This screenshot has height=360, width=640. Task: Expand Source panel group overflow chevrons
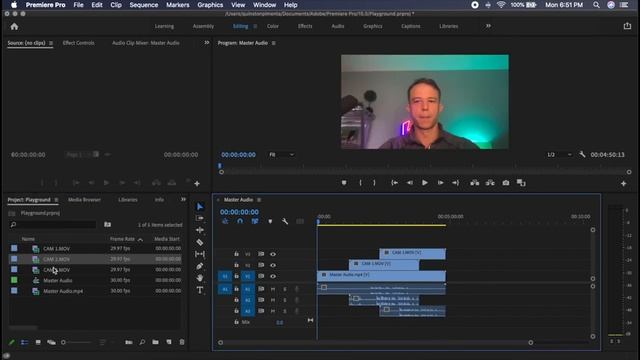(x=207, y=42)
